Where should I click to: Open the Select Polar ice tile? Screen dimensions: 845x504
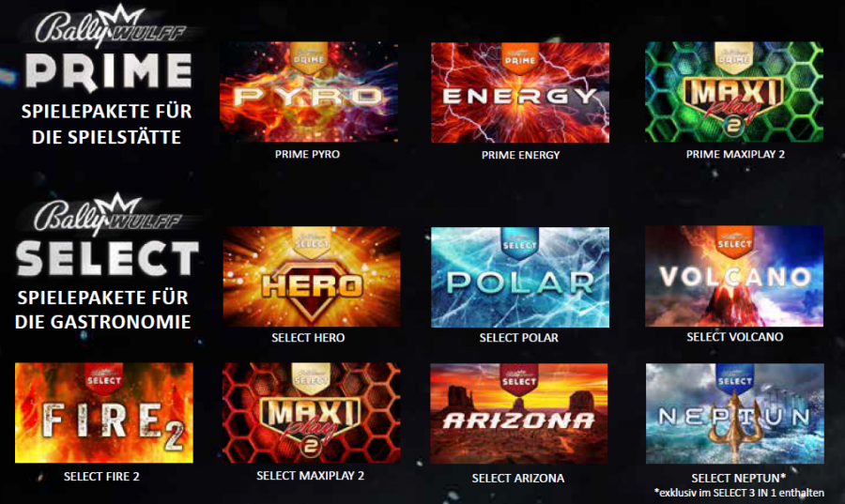point(520,277)
